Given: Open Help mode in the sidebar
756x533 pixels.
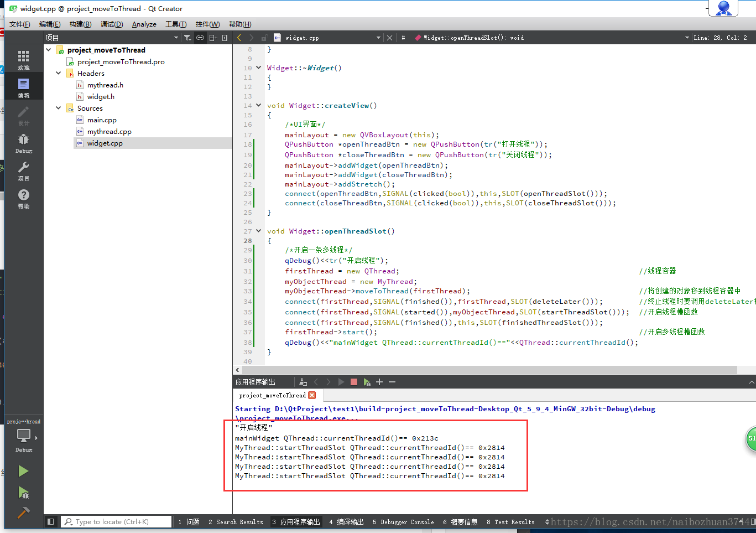Looking at the screenshot, I should 23,198.
